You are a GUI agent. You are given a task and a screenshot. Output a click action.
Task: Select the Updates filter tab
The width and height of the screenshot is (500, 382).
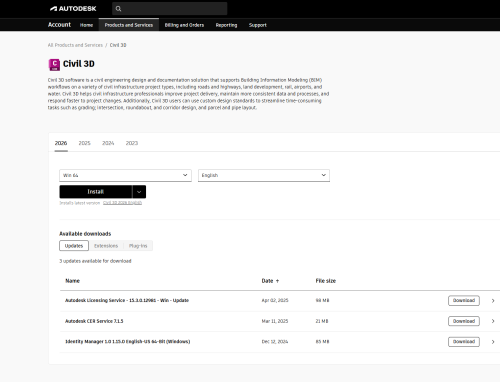tap(74, 246)
